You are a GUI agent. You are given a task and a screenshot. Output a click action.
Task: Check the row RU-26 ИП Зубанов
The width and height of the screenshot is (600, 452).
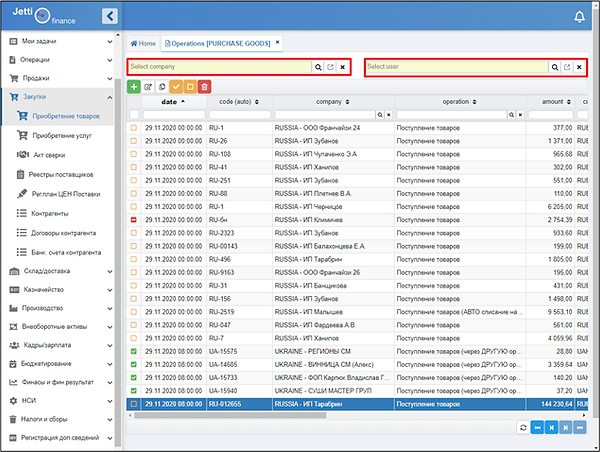134,141
